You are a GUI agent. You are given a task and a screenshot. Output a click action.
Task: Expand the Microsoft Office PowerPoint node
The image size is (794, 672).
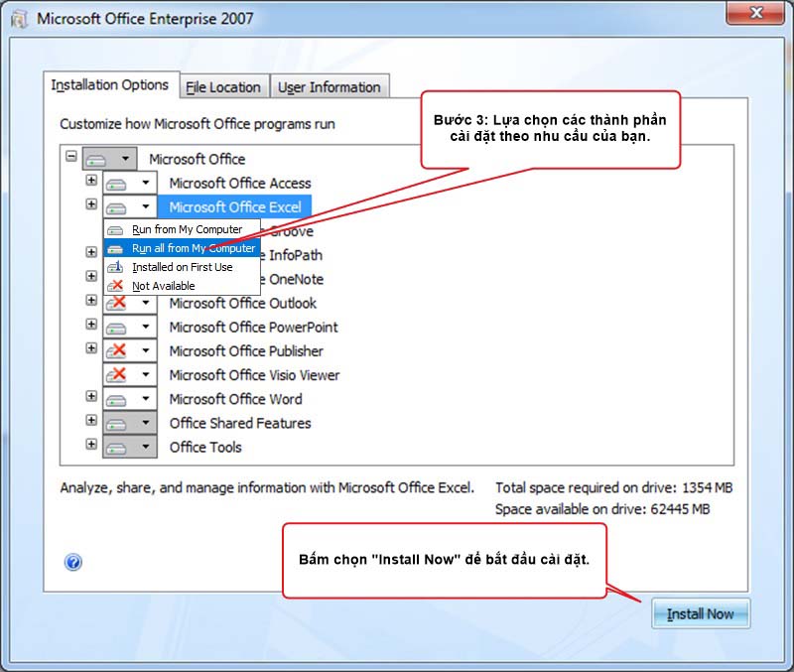91,325
